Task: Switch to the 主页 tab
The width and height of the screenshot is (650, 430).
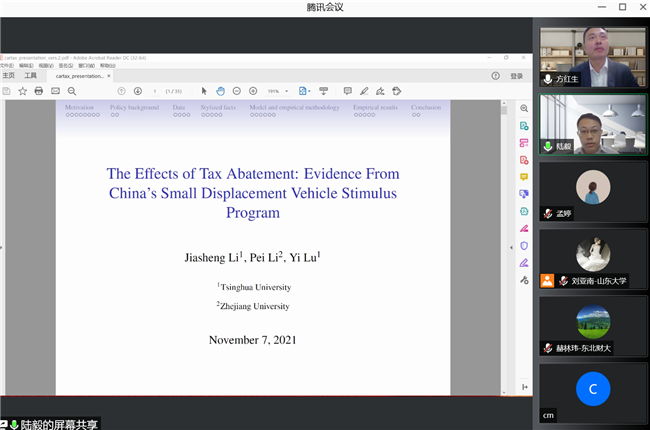Action: (x=9, y=75)
